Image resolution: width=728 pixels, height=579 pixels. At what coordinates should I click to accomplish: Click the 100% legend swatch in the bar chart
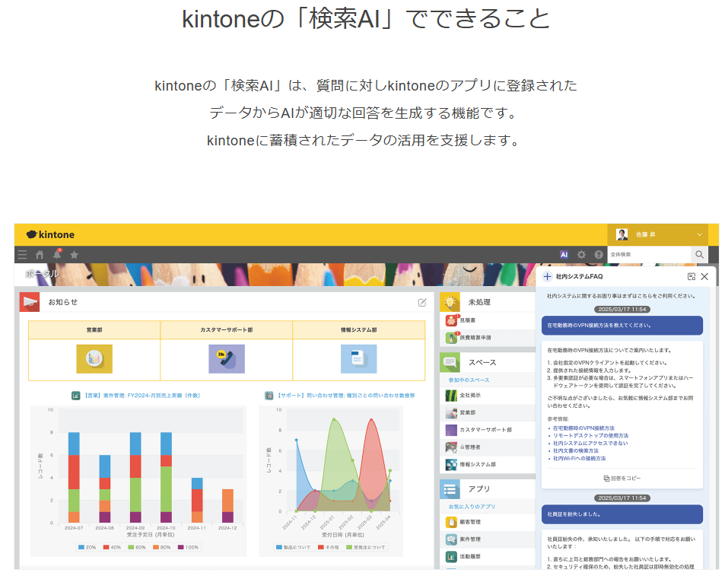[x=181, y=548]
